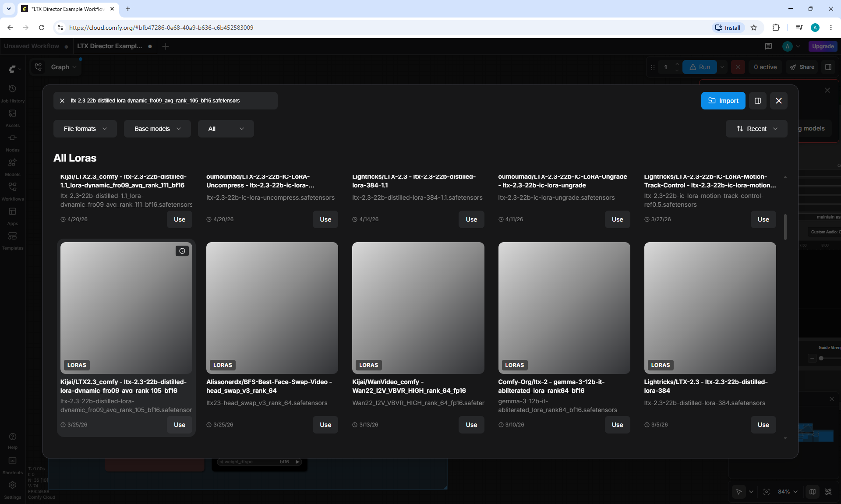
Task: Open the Base models filter dropdown
Action: tap(157, 129)
